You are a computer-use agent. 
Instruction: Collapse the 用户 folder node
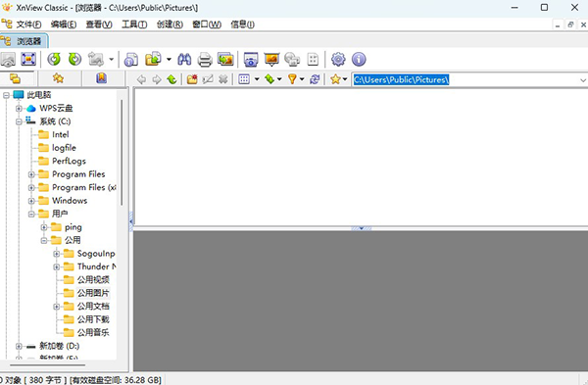coord(31,215)
